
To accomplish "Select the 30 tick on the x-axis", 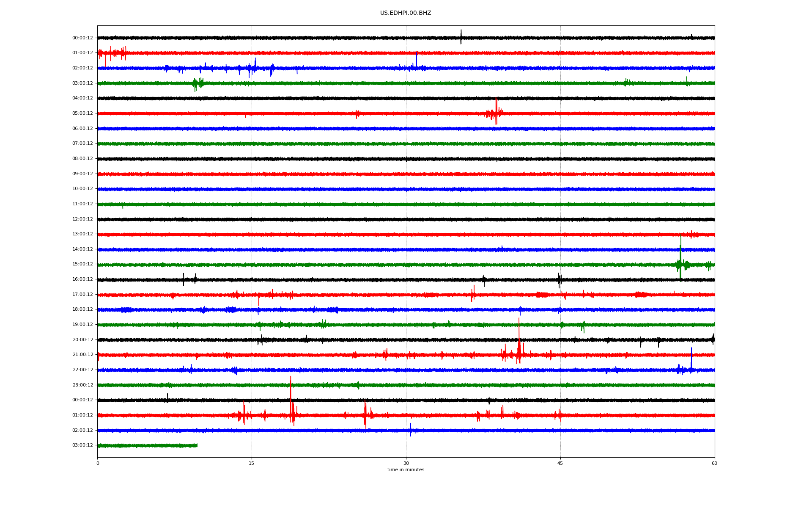I will click(406, 463).
